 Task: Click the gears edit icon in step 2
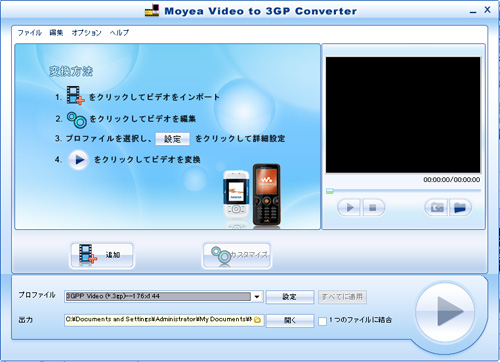[77, 120]
